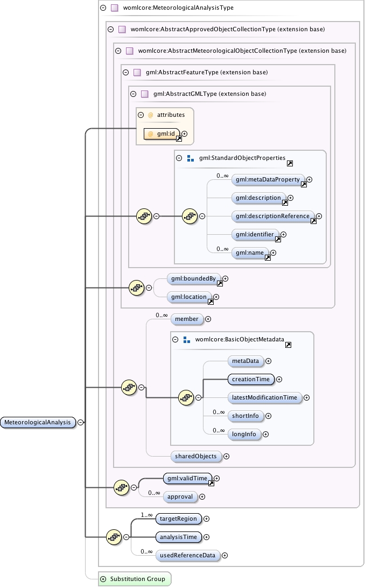Follow the reference arrow of gml:StandardObjectProperties
Image resolution: width=365 pixels, height=588 pixels.
tap(290, 164)
